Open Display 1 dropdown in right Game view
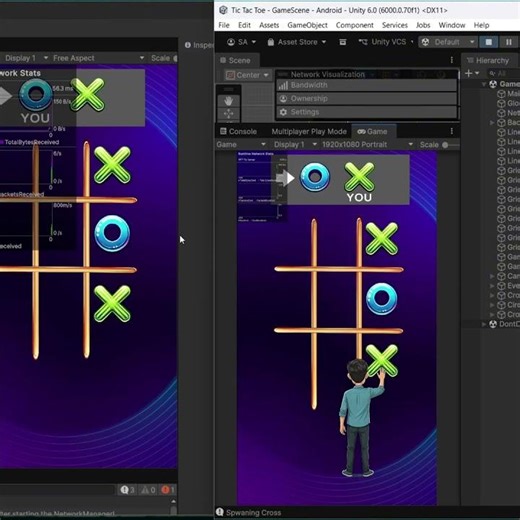The height and width of the screenshot is (520, 520). pyautogui.click(x=295, y=145)
